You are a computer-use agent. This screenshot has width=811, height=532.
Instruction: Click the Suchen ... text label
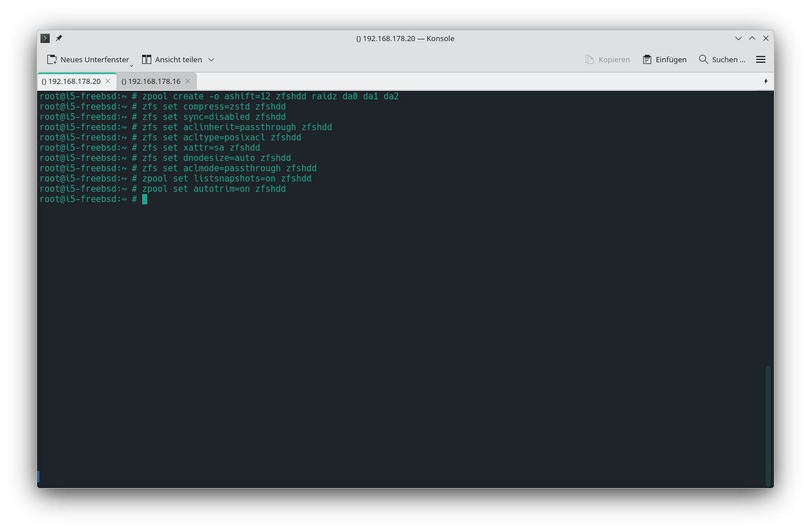pos(728,59)
